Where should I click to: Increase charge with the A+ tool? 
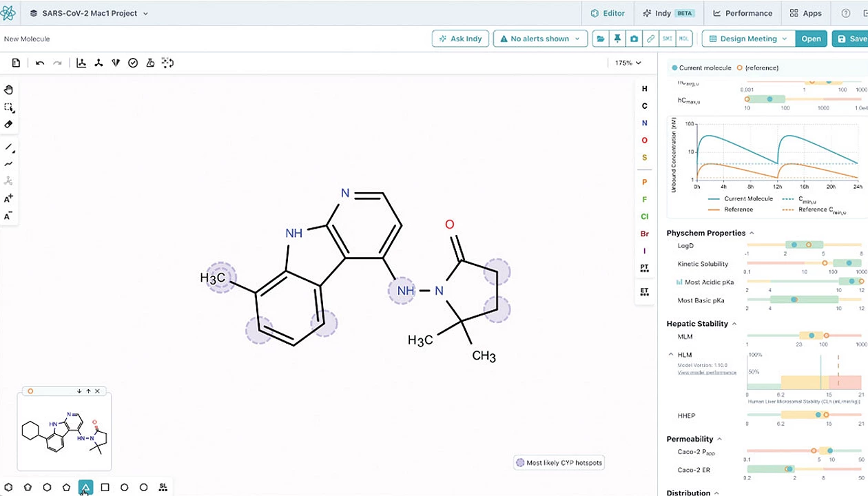tap(8, 198)
